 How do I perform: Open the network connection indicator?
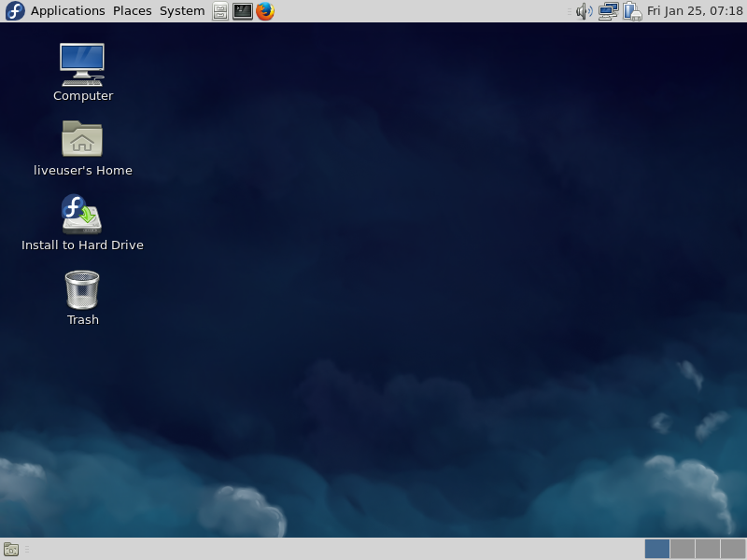pos(608,11)
